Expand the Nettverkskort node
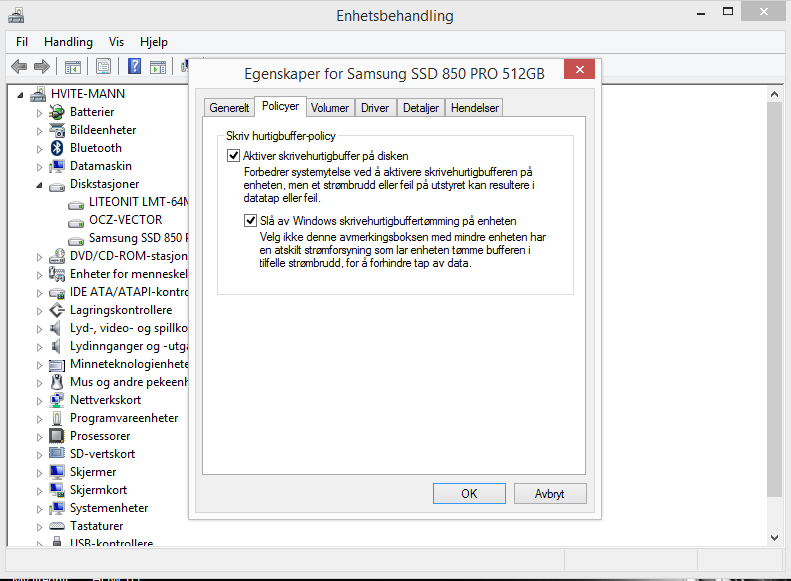791x581 pixels. pos(39,401)
